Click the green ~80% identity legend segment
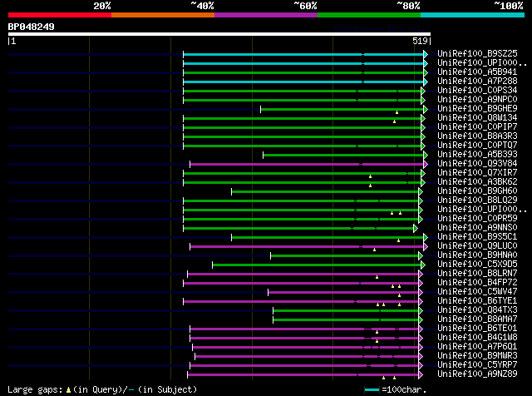The height and width of the screenshot is (396, 532). (369, 15)
